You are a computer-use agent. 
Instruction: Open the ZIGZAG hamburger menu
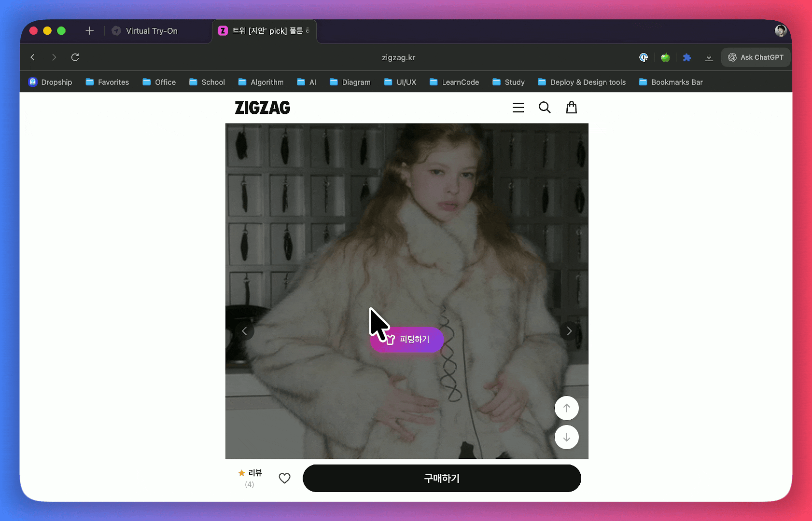click(x=518, y=108)
